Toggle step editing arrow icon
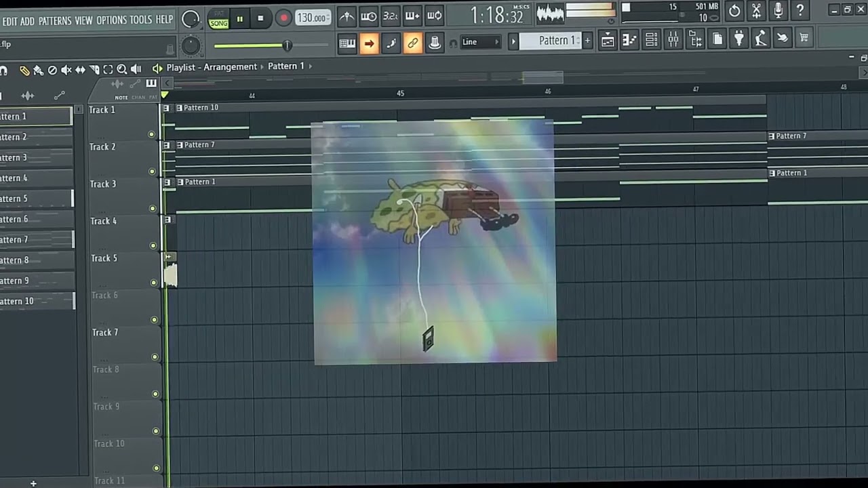This screenshot has width=868, height=488. 369,43
